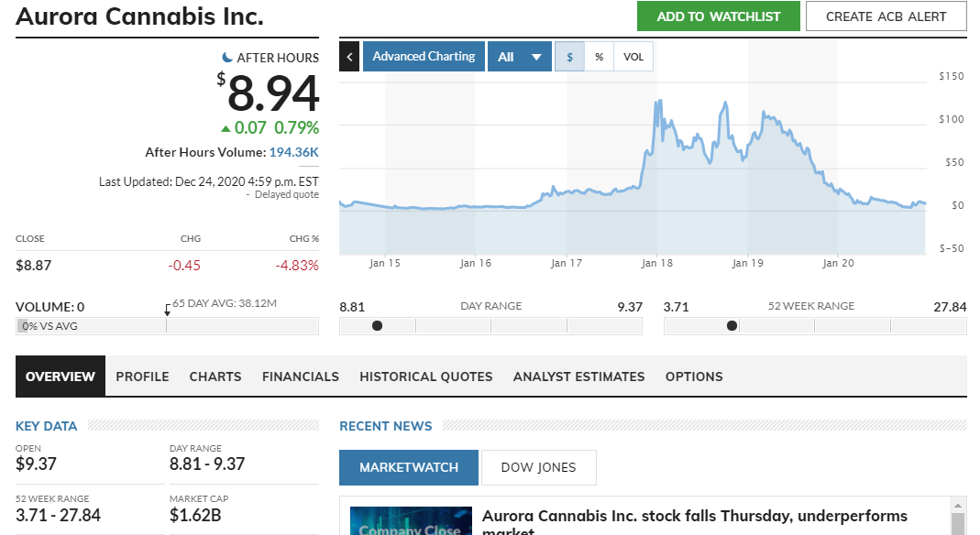The width and height of the screenshot is (980, 535).
Task: Open the Profile tab
Action: click(142, 377)
